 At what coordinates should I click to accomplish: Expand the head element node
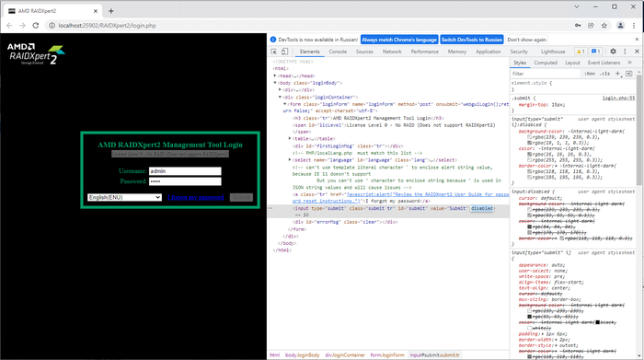(x=275, y=75)
